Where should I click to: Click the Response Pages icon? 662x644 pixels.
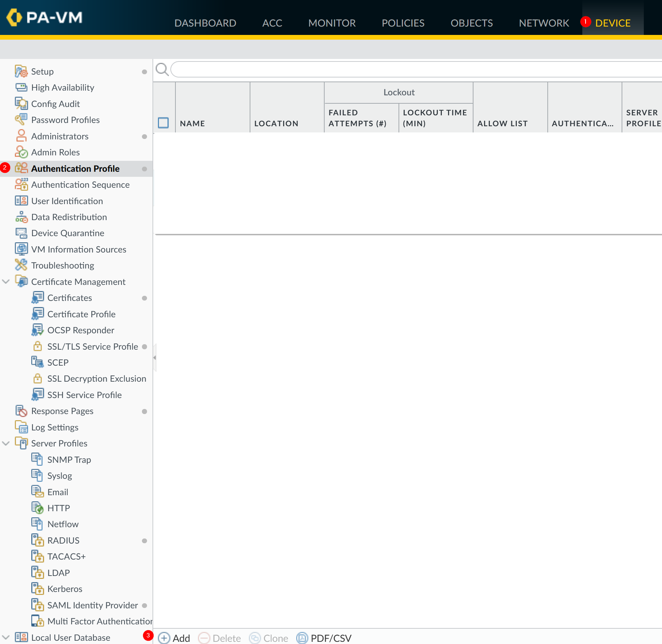tap(21, 411)
